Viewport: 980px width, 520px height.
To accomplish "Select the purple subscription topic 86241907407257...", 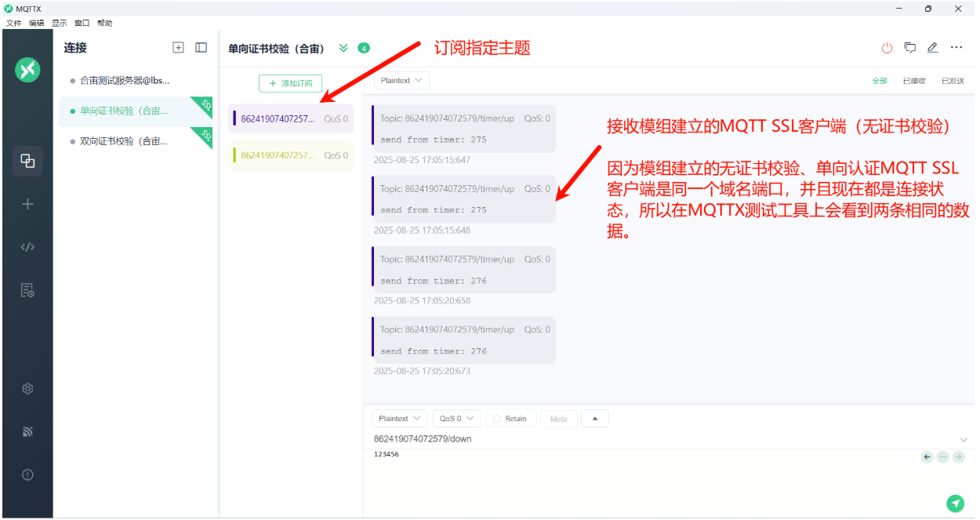I will pyautogui.click(x=291, y=119).
